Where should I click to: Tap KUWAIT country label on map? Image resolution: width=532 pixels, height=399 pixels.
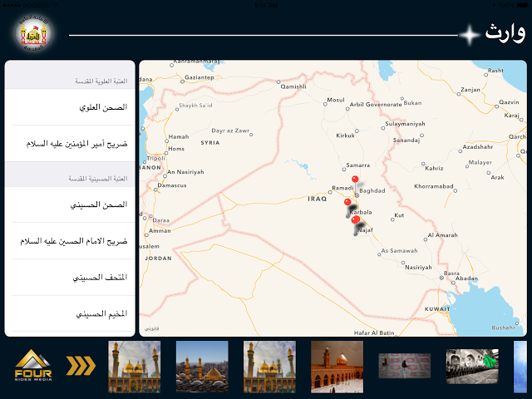[437, 309]
